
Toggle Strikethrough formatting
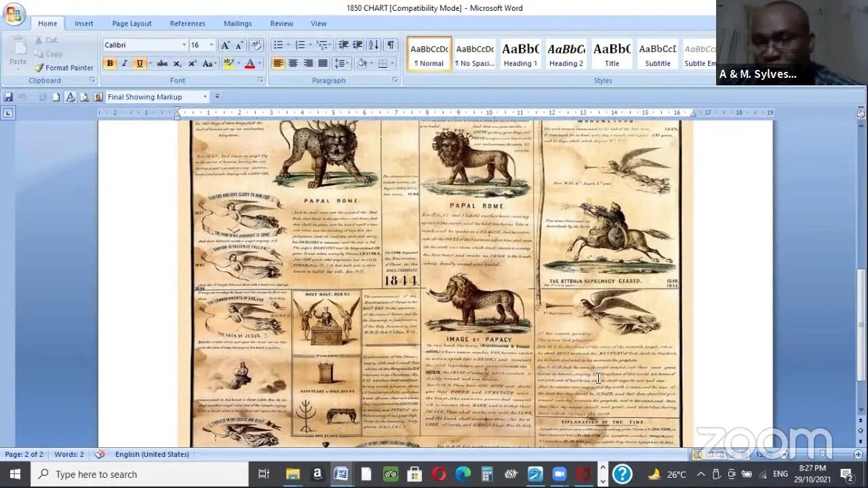(x=162, y=63)
